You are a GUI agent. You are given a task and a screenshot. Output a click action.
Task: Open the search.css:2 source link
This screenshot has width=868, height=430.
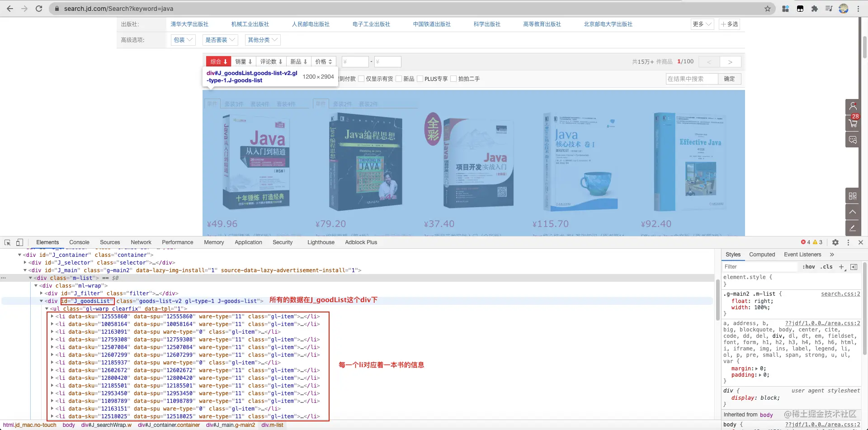coord(841,294)
